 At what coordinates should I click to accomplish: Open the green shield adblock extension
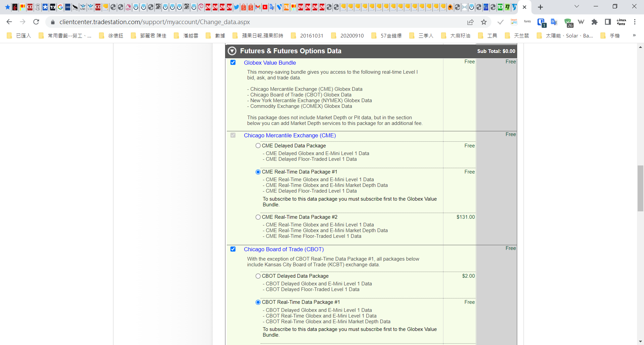tap(568, 23)
